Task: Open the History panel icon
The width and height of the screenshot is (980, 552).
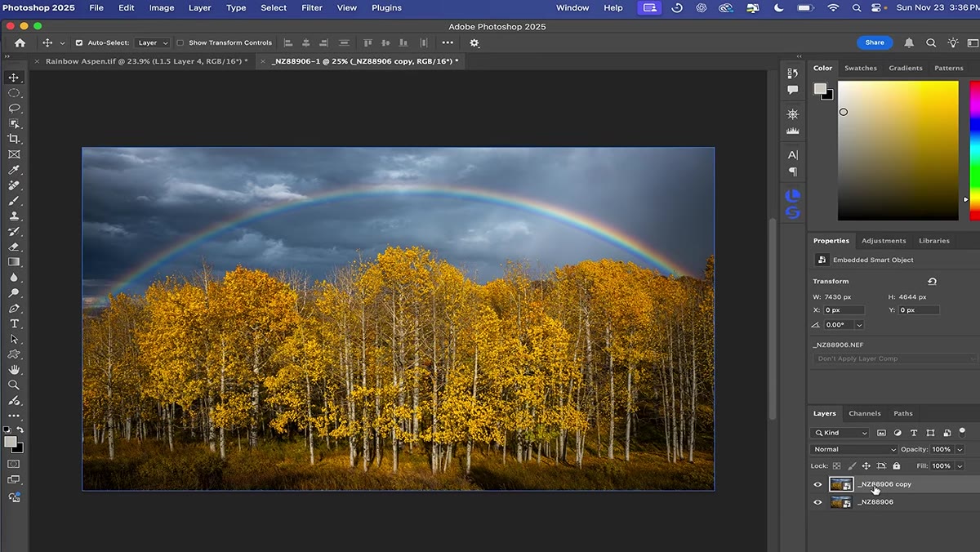Action: (792, 73)
